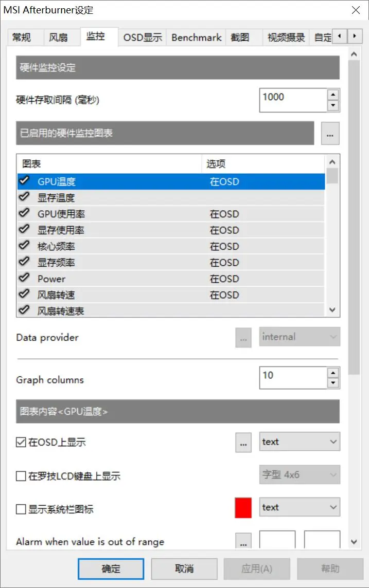Screen dimensions: 369x588
Task: Click the ellipsis button next to Data provider
Action: (x=243, y=338)
